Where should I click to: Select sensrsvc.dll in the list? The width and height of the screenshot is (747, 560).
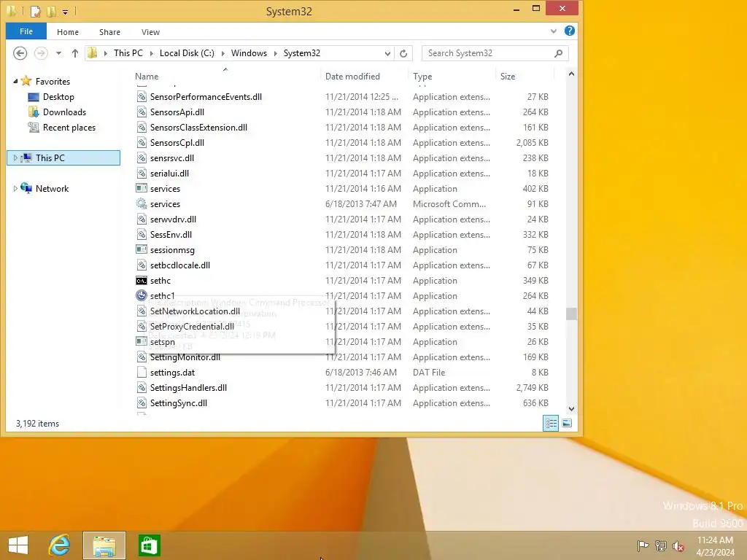[172, 158]
